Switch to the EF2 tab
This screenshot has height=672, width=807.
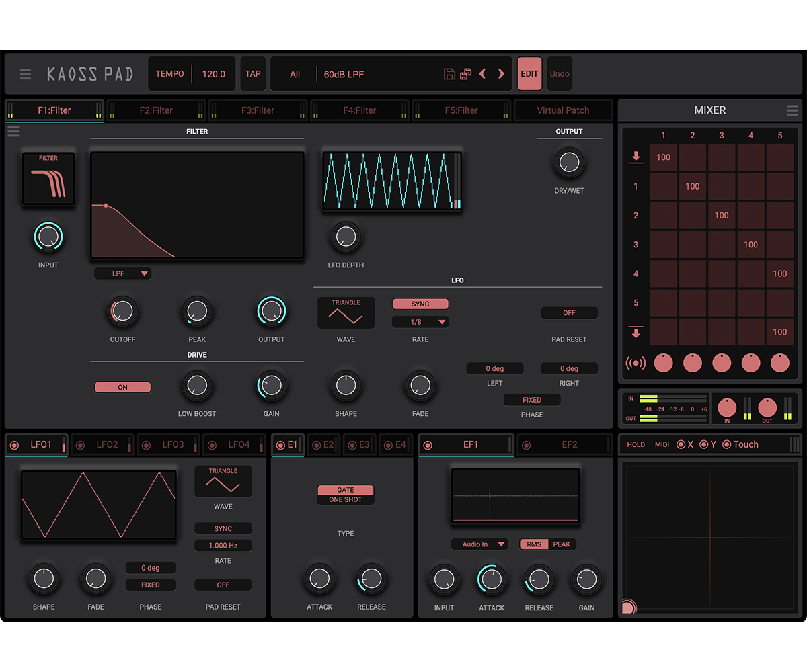point(564,444)
